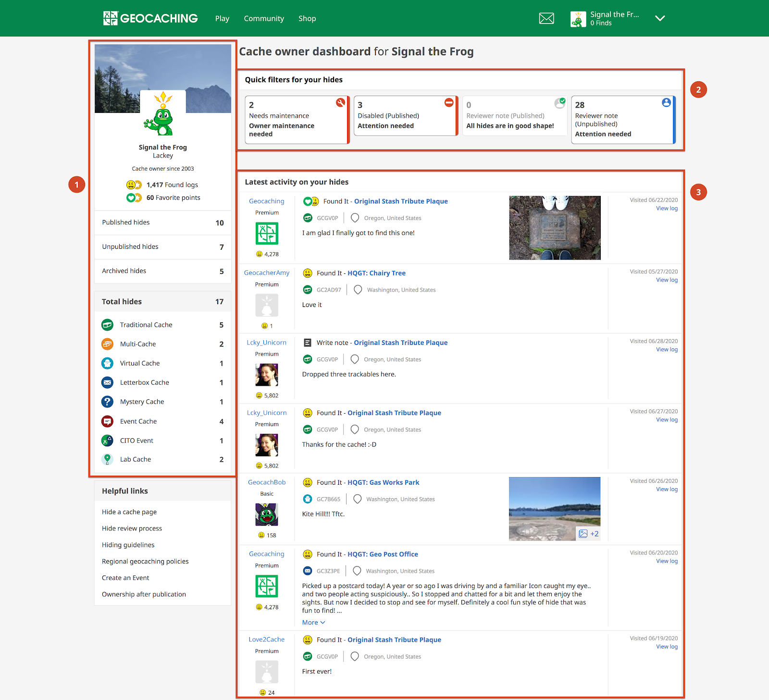Expand More on Geo Post Office log
Viewport: 769px width, 700px height.
pos(314,623)
